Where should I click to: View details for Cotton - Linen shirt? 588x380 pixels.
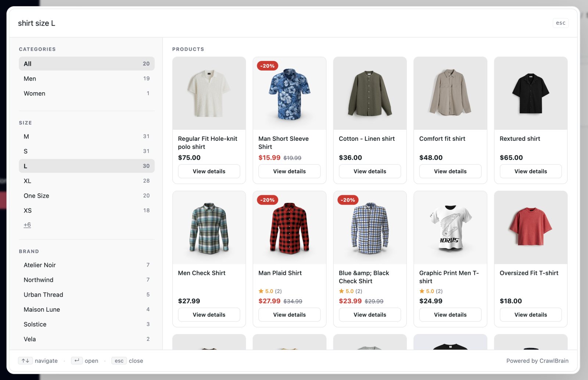click(x=370, y=171)
